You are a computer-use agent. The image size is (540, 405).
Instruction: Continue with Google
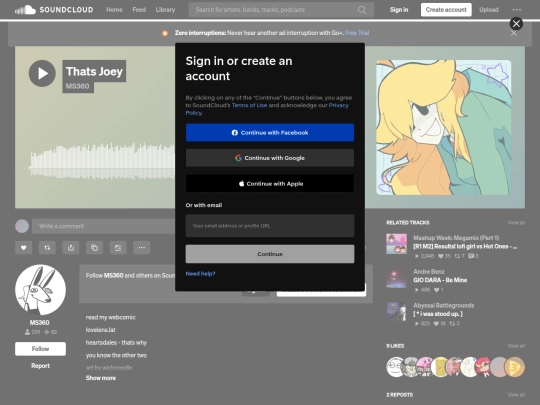click(270, 158)
